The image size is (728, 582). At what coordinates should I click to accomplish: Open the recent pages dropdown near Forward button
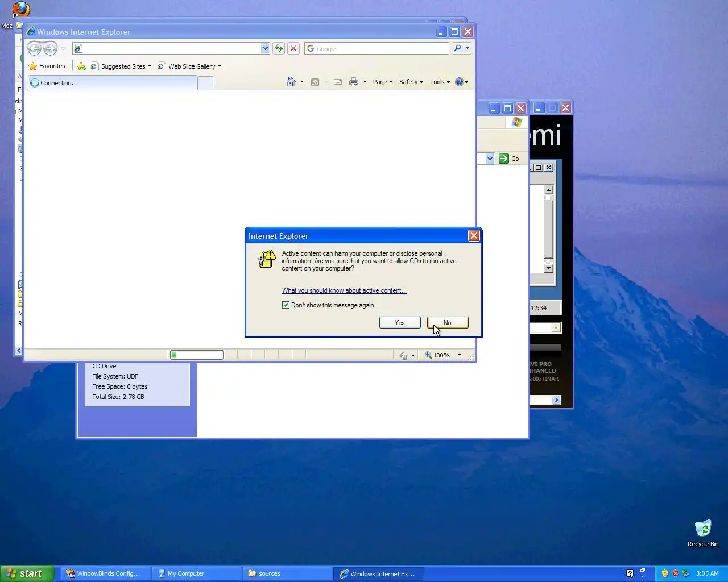tap(63, 49)
